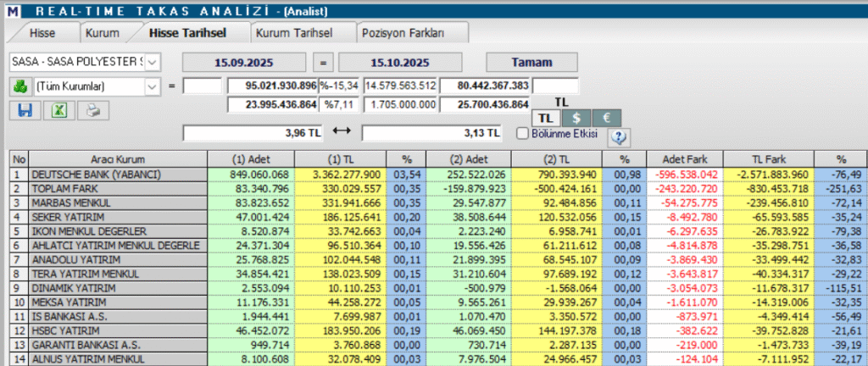868x366 pixels.
Task: Select the TERA YATIRIM MENKUL row
Action: coord(438,274)
